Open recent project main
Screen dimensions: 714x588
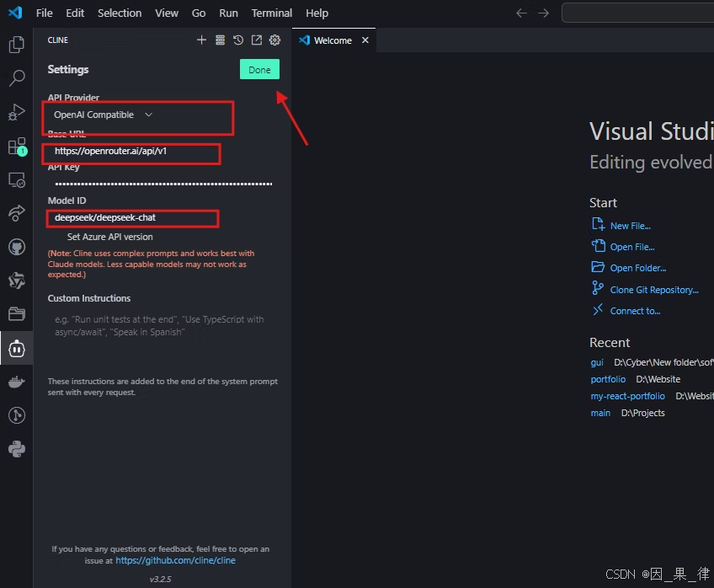pos(600,413)
